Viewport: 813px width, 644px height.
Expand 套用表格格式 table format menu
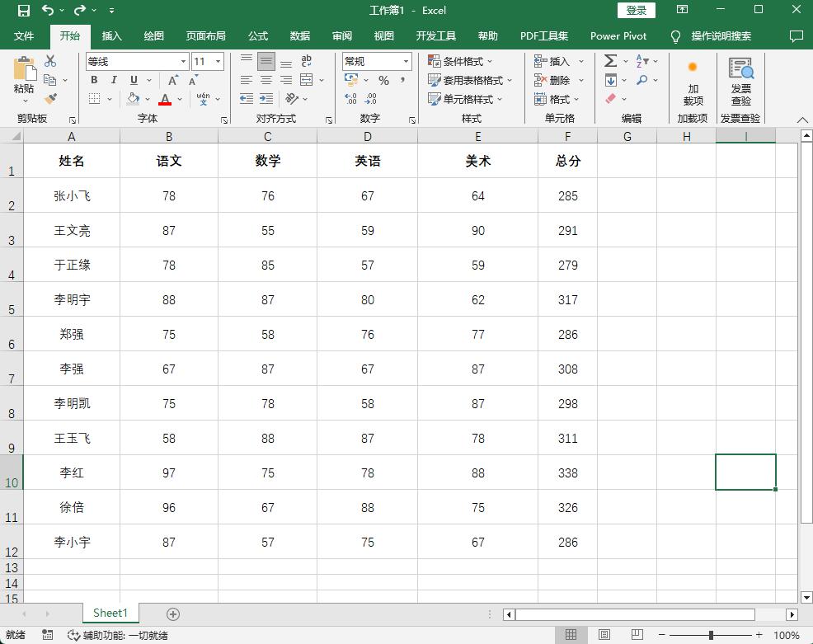tap(470, 80)
